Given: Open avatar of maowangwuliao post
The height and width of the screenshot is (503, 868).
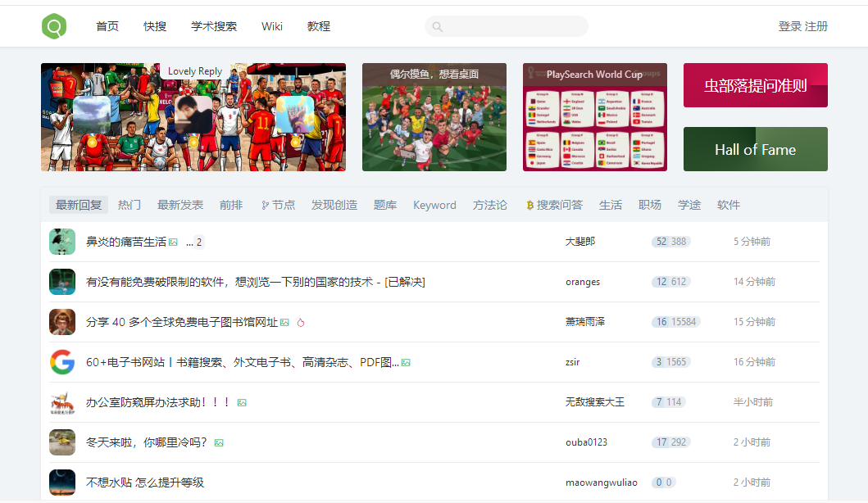Looking at the screenshot, I should click(x=62, y=483).
